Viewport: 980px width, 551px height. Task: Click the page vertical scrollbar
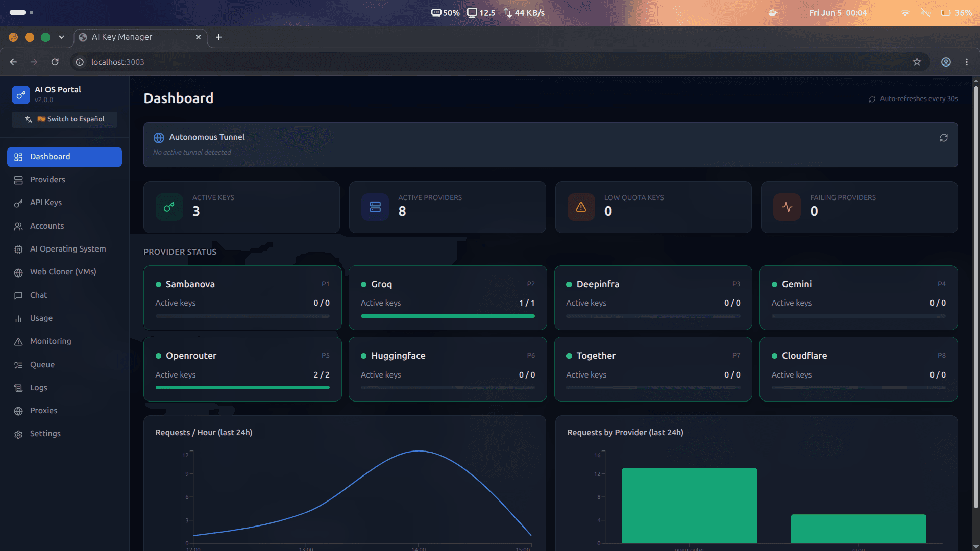pyautogui.click(x=976, y=297)
